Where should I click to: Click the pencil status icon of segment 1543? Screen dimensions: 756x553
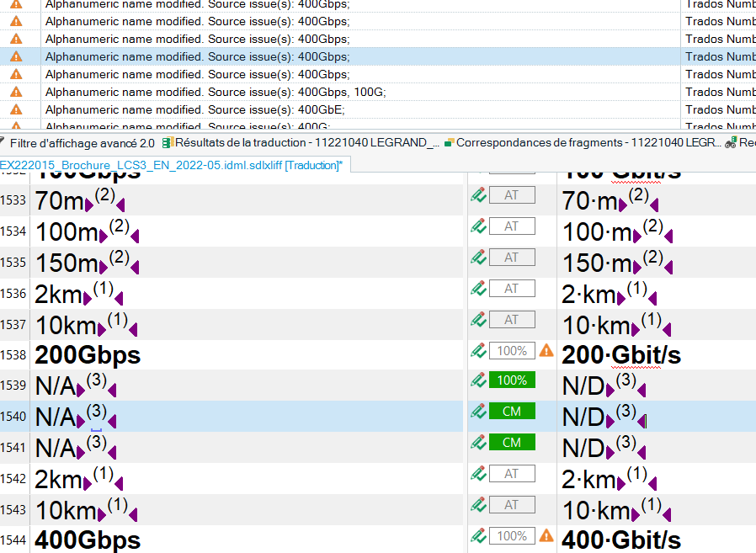pyautogui.click(x=478, y=505)
